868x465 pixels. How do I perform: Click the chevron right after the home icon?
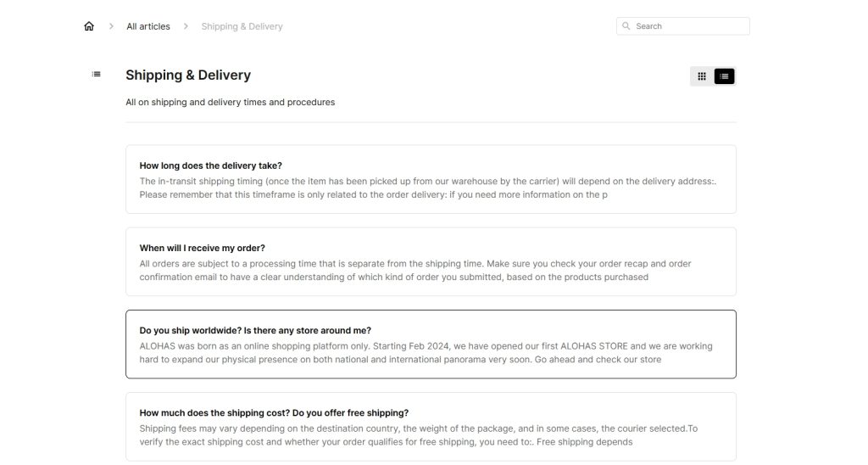[111, 26]
